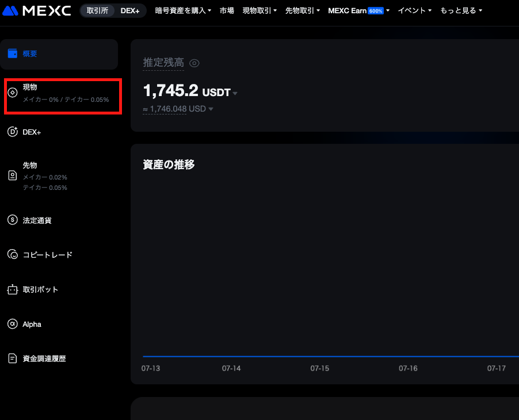Viewport: 519px width, 420px height.
Task: Select 概要 overview in the sidebar
Action: coord(59,54)
